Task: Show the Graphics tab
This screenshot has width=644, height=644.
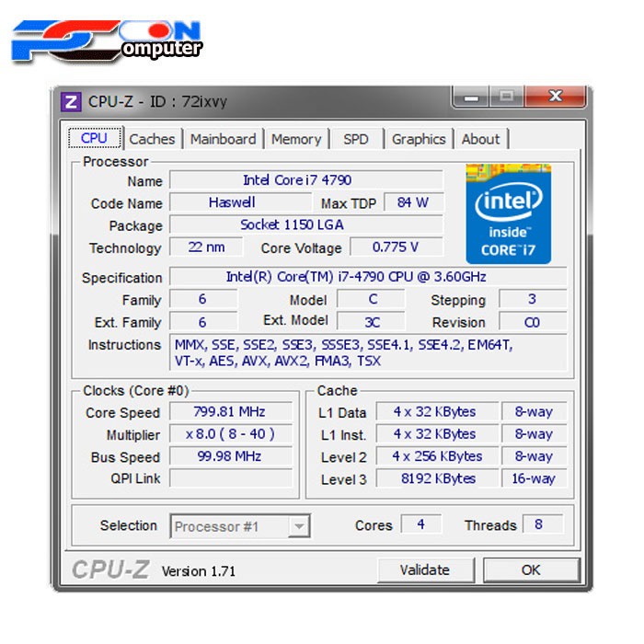Action: [x=419, y=139]
